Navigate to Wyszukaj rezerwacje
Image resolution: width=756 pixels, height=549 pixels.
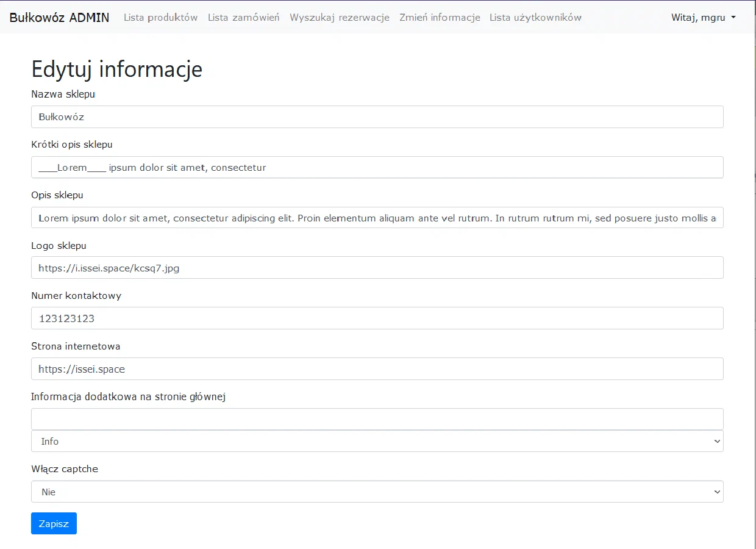pos(339,18)
